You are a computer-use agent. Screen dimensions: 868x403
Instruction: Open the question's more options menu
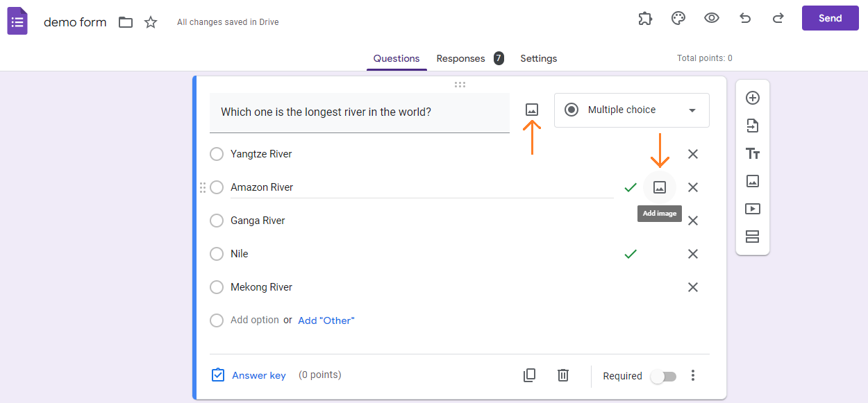(x=692, y=375)
